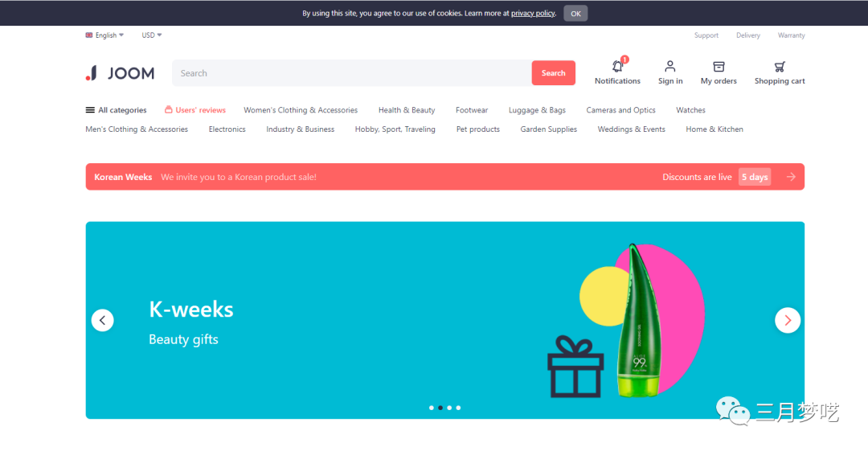Select the fourth carousel dot
The width and height of the screenshot is (868, 451).
click(458, 408)
